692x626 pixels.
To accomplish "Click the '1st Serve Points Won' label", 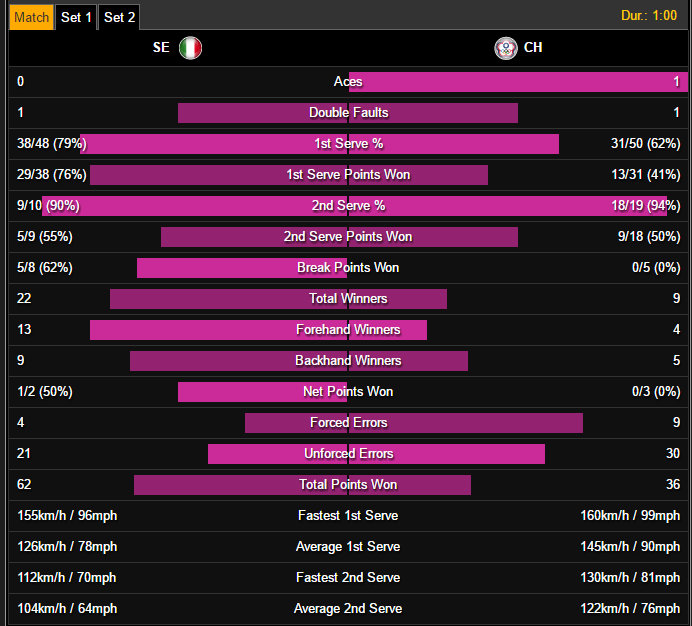I will pyautogui.click(x=348, y=174).
